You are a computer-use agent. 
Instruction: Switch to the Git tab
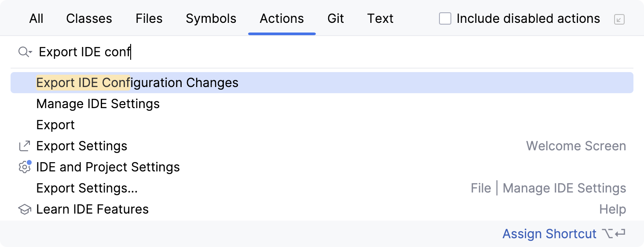(336, 19)
